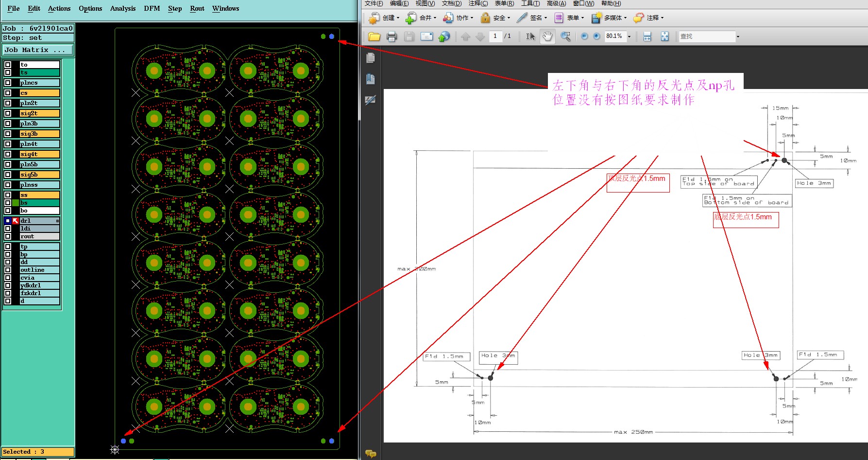Zoom in with the plus button
The height and width of the screenshot is (460, 868).
(x=596, y=36)
